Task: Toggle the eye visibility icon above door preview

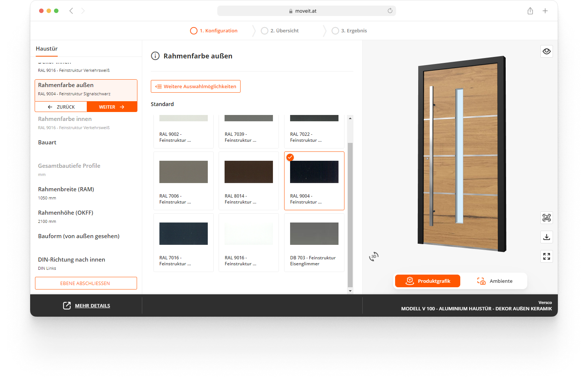Action: pyautogui.click(x=546, y=51)
